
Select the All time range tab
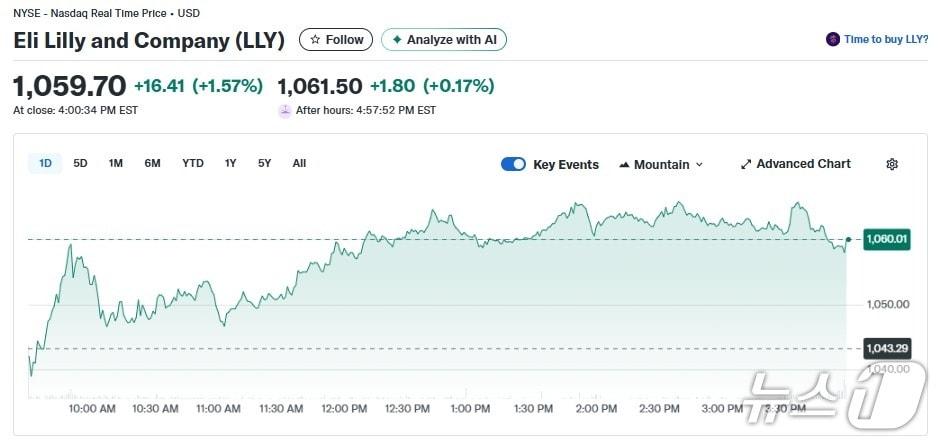point(299,163)
